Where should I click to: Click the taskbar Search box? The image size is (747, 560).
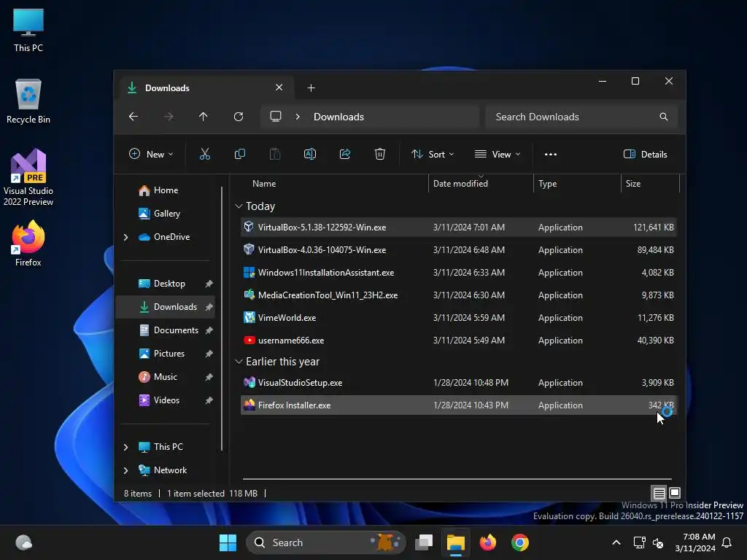click(326, 542)
